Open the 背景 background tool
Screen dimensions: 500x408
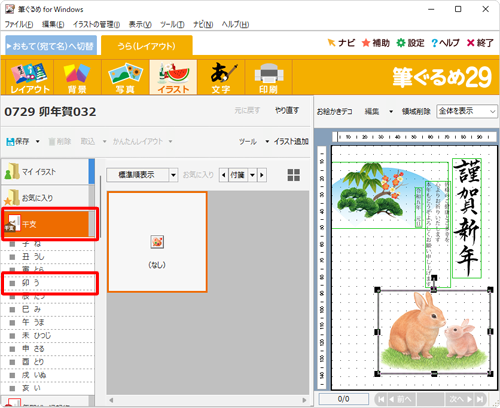pos(77,77)
